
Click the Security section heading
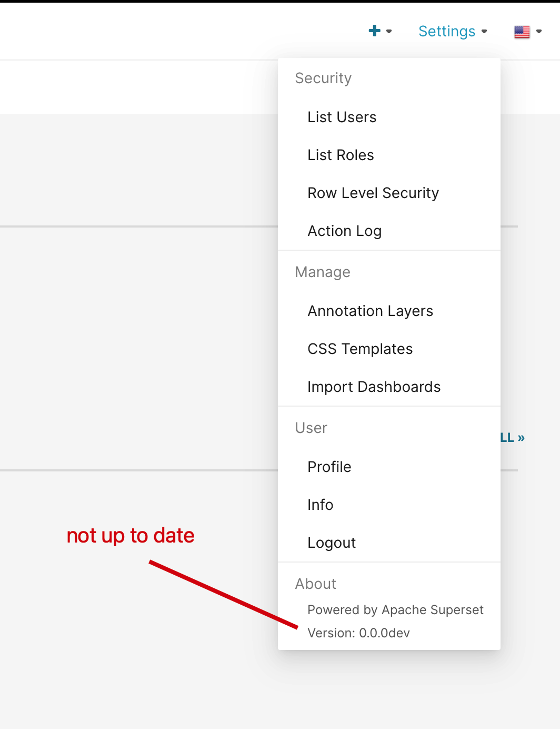tap(323, 78)
